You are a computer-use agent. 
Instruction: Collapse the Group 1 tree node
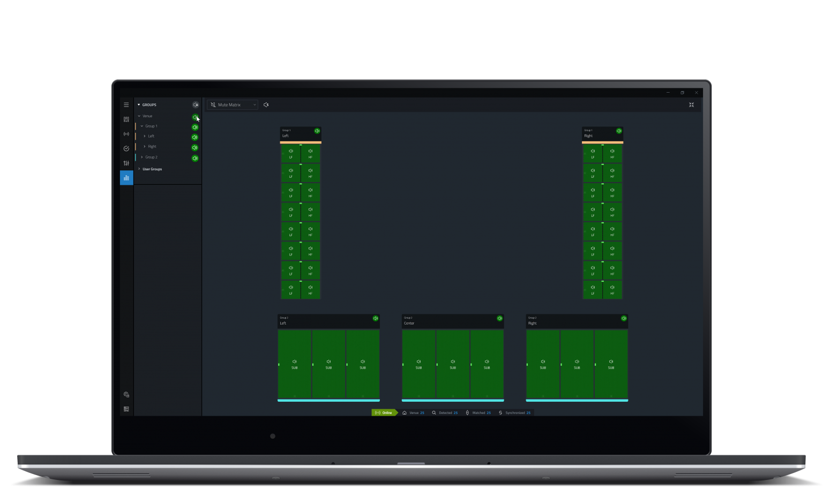pyautogui.click(x=143, y=126)
